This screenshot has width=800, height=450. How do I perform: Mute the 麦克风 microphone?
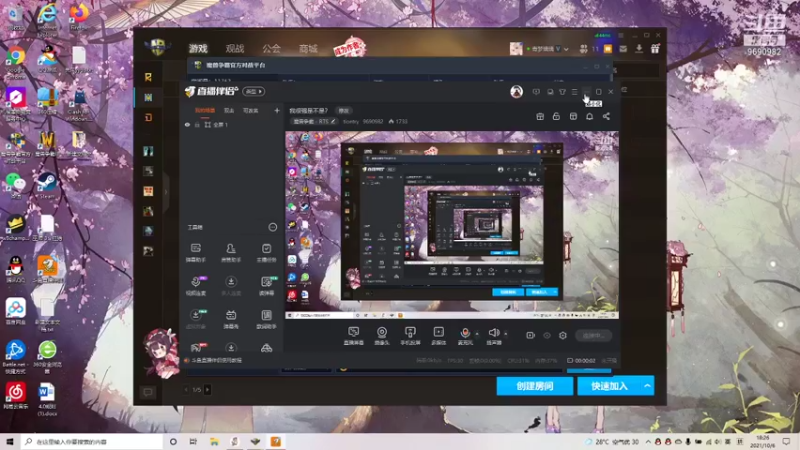click(465, 336)
